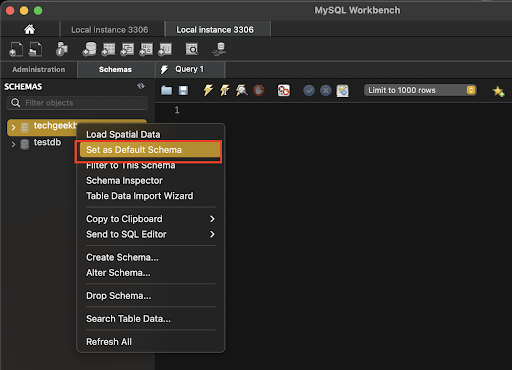This screenshot has width=512, height=370.
Task: Create a new schema toolbar icon
Action: (89, 49)
